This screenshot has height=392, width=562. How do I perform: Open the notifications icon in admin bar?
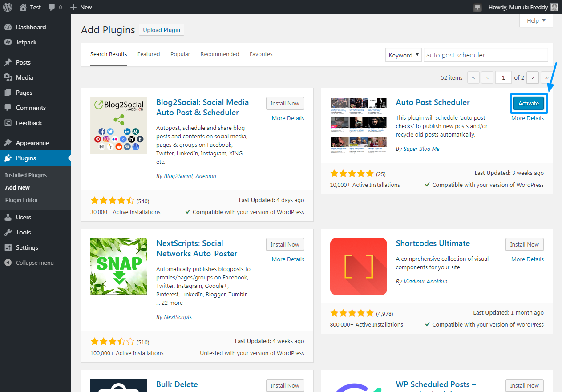[x=477, y=7]
